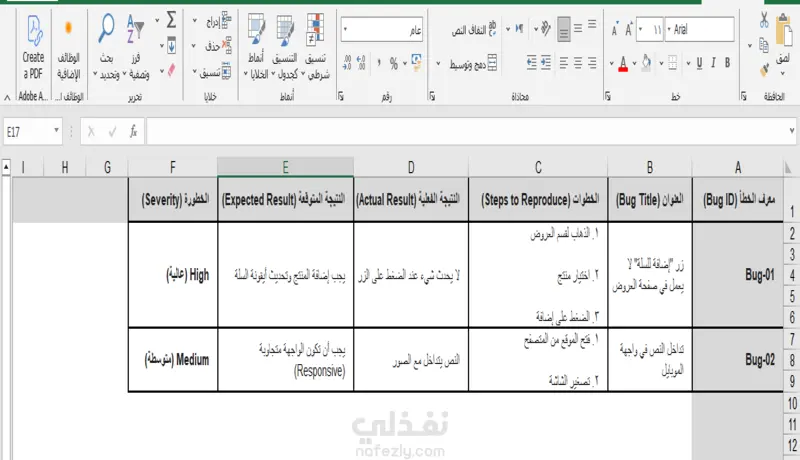The image size is (800, 460).
Task: Collapse the ribbon with the chevron
Action: coord(7,96)
